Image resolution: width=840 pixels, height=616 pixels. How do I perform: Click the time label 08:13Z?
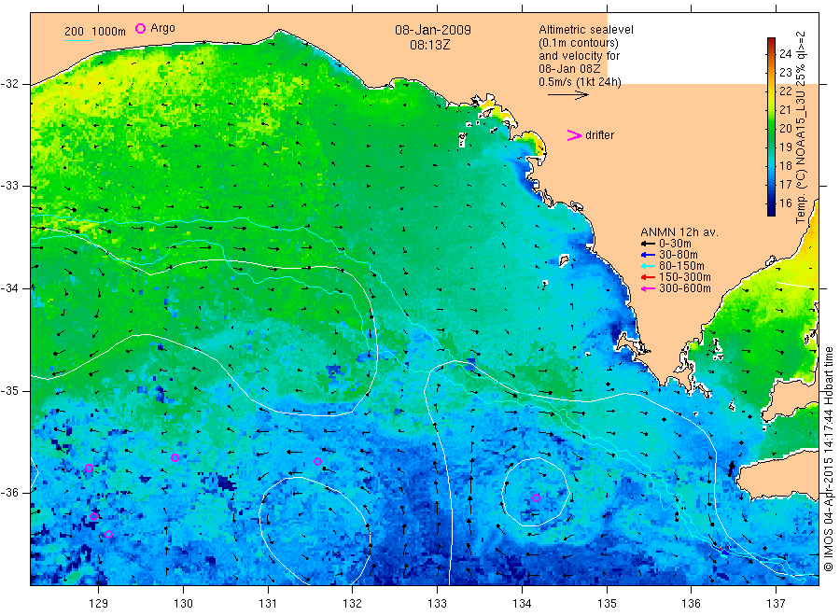[430, 45]
